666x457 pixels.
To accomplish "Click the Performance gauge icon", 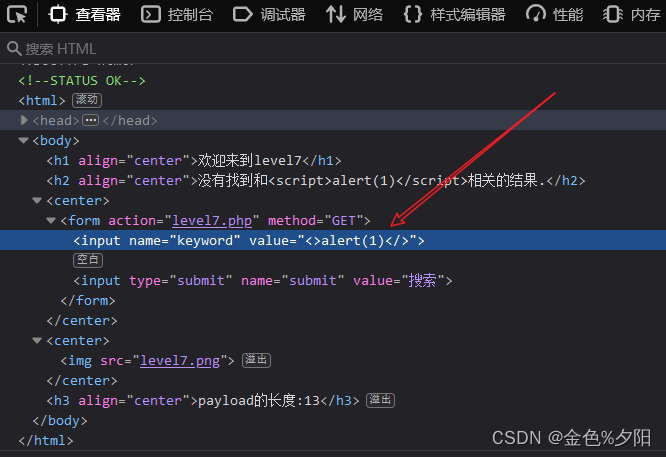I will 536,14.
